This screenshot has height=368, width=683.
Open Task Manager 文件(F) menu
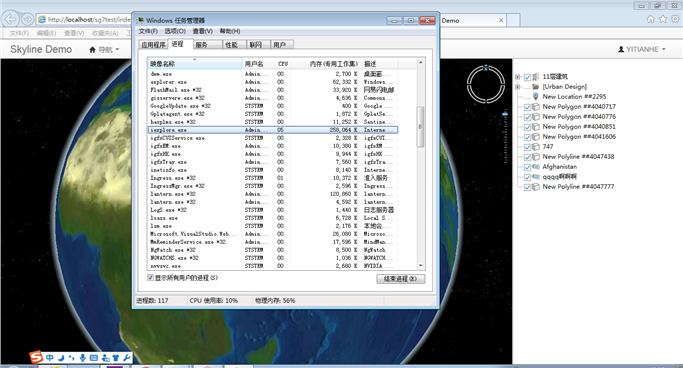pyautogui.click(x=148, y=31)
